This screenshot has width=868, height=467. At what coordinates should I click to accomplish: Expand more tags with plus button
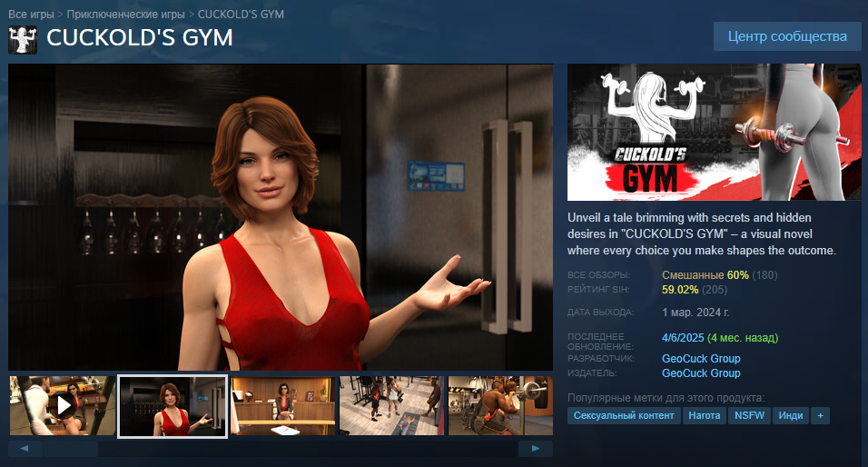[821, 415]
